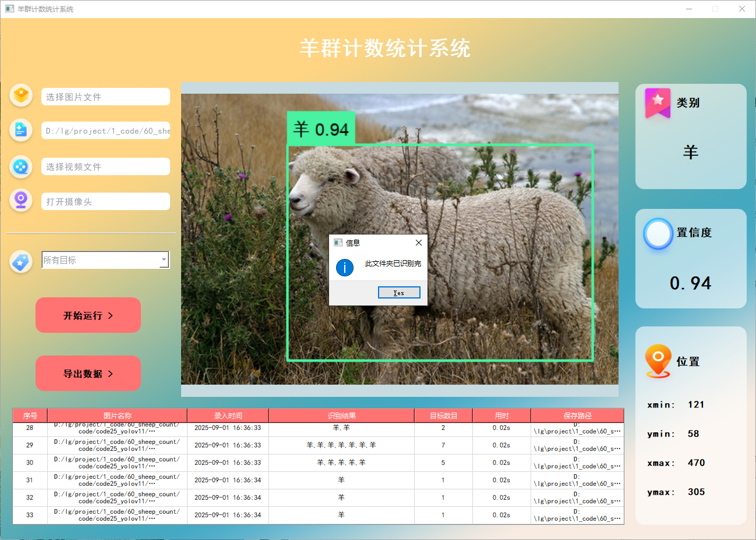Viewport: 756px width, 540px height.
Task: Click the 羊 0.94 detection label on image
Action: coord(321,129)
